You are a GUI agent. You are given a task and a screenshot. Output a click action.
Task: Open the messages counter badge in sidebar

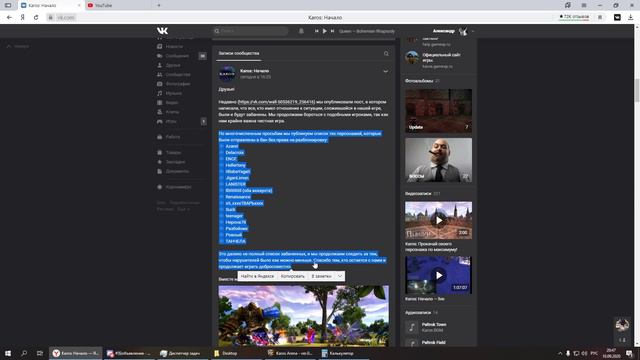click(x=202, y=56)
